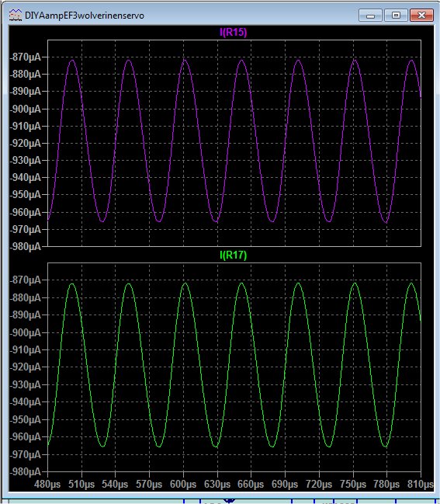Screen dimensions: 440x504
Task: Click the 810µs time axis label
Action: pyautogui.click(x=421, y=484)
